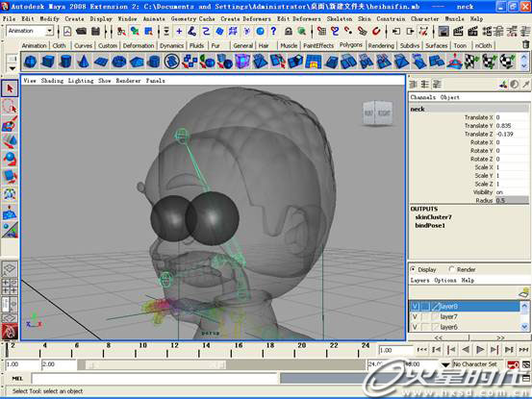Click the magnet snap icon
Screen dimensions: 532x399
pos(376,31)
